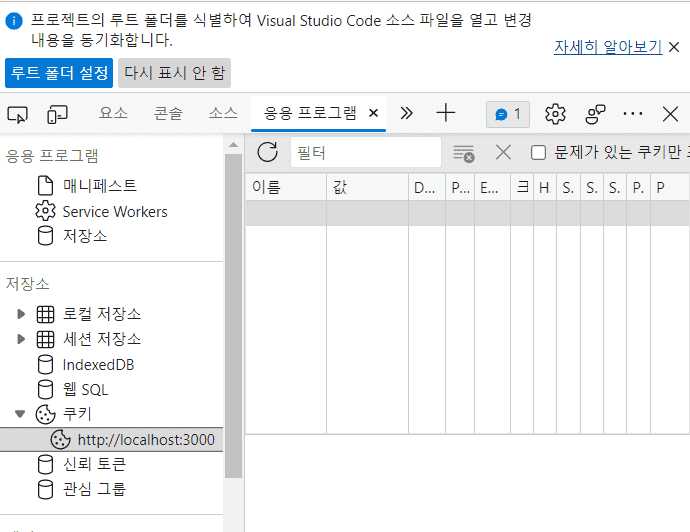Viewport: 690px width, 532px height.
Task: Click the 다시 표시 안 함 button
Action: [174, 73]
